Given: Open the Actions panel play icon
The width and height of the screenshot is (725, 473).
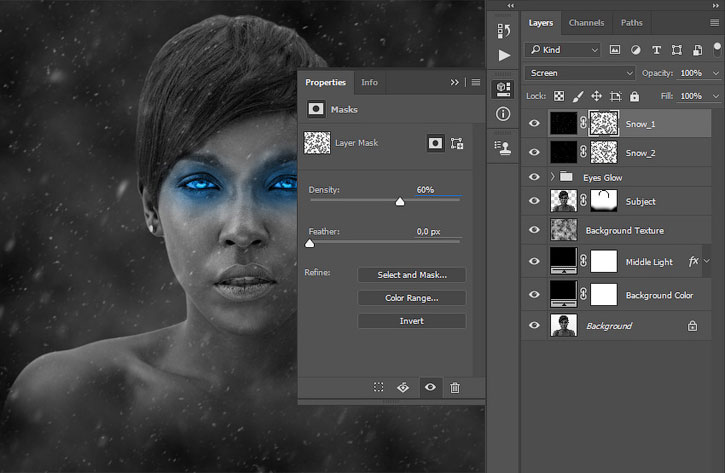Looking at the screenshot, I should (504, 55).
